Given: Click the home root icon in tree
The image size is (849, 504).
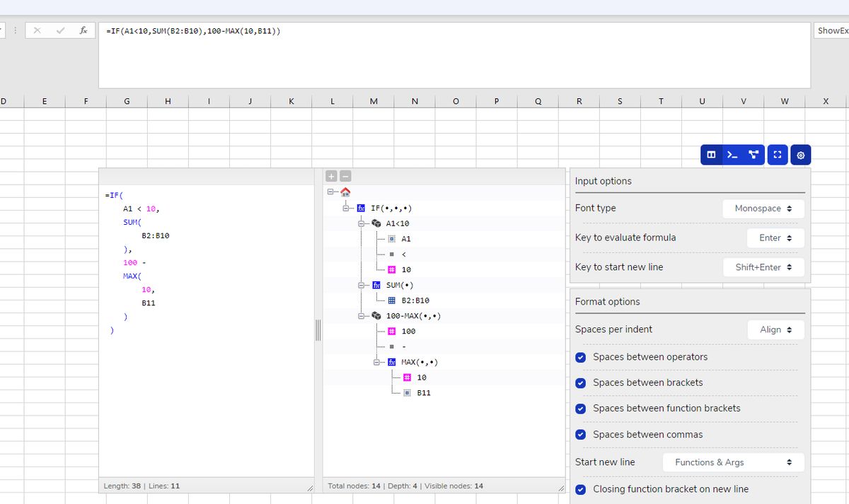Looking at the screenshot, I should 345,192.
